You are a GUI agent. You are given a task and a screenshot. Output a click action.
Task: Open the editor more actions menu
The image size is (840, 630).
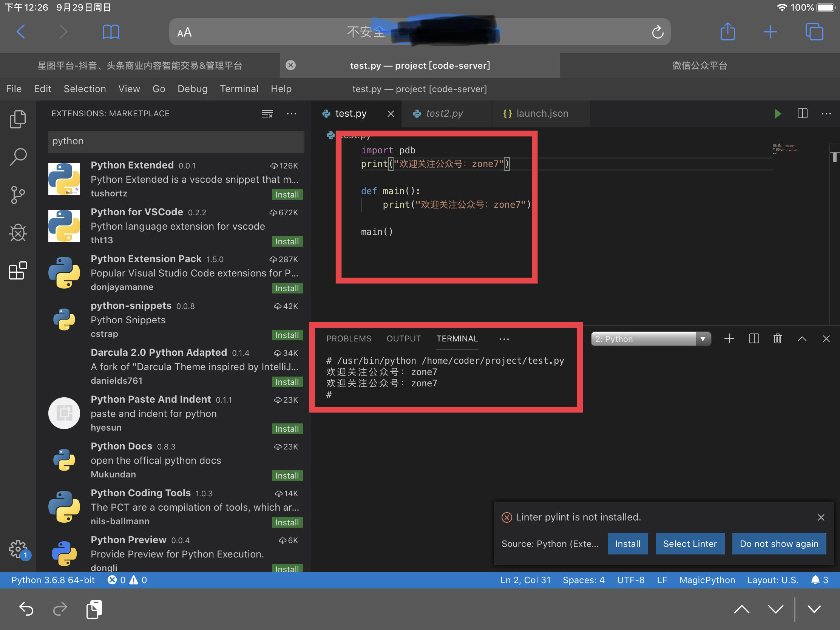pos(826,113)
